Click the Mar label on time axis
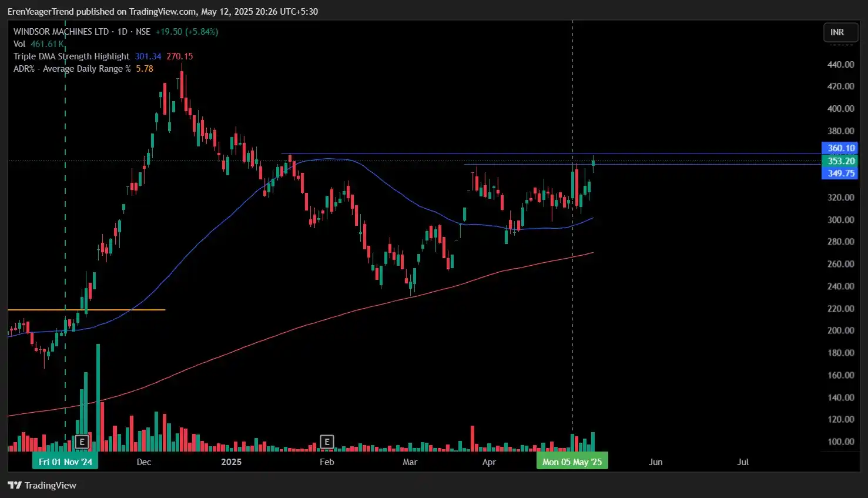The image size is (868, 498). pos(410,462)
